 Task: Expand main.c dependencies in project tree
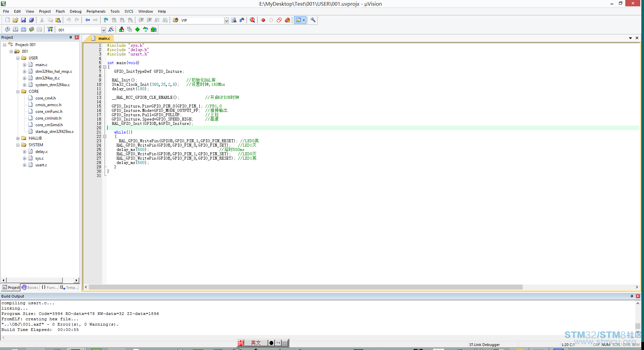25,65
